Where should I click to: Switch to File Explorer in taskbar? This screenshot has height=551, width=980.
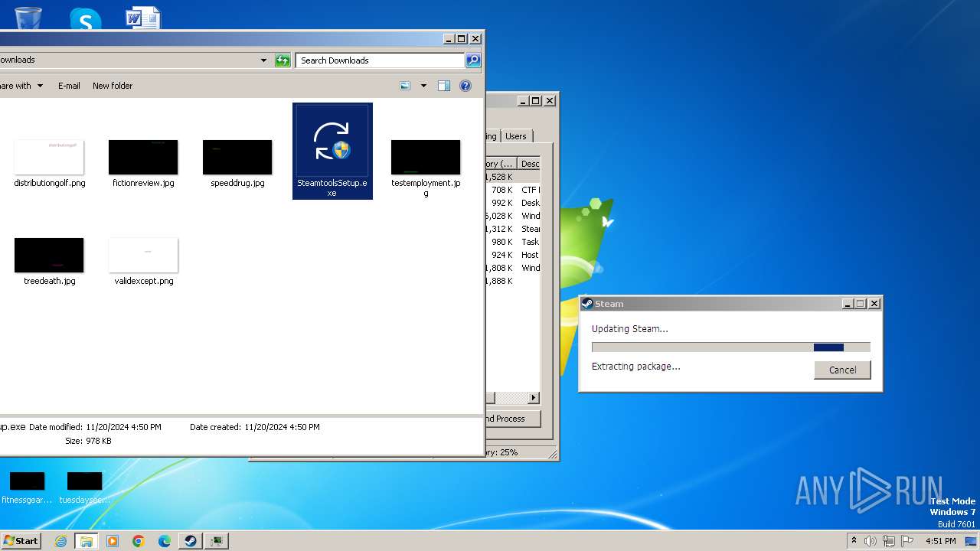87,541
